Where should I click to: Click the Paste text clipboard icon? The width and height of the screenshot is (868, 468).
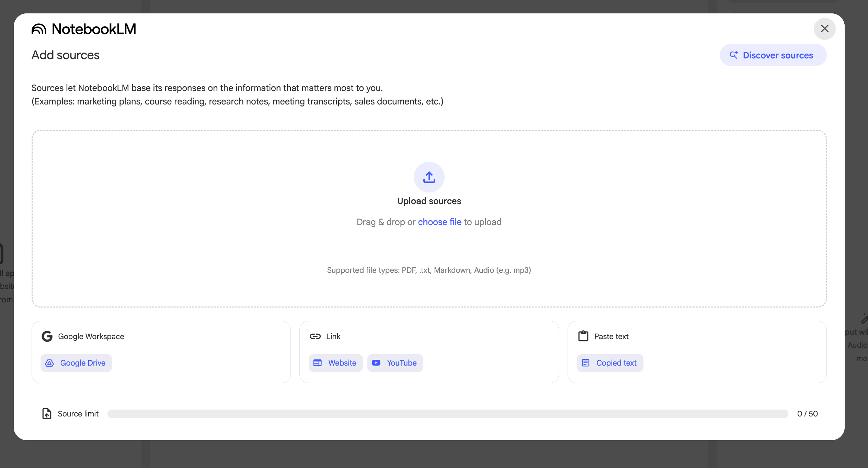click(x=583, y=336)
